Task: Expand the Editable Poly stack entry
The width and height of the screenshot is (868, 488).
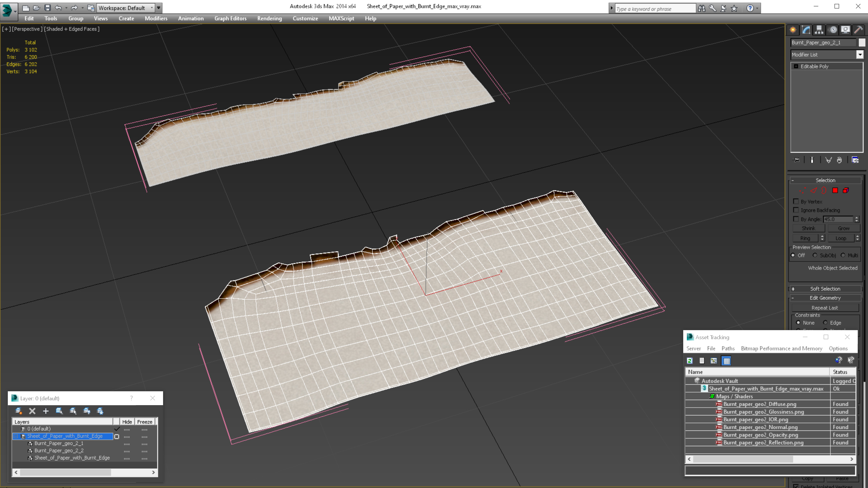Action: click(796, 66)
